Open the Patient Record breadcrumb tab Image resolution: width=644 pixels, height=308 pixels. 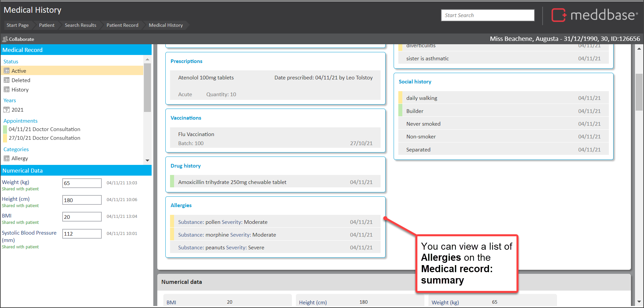coord(122,25)
